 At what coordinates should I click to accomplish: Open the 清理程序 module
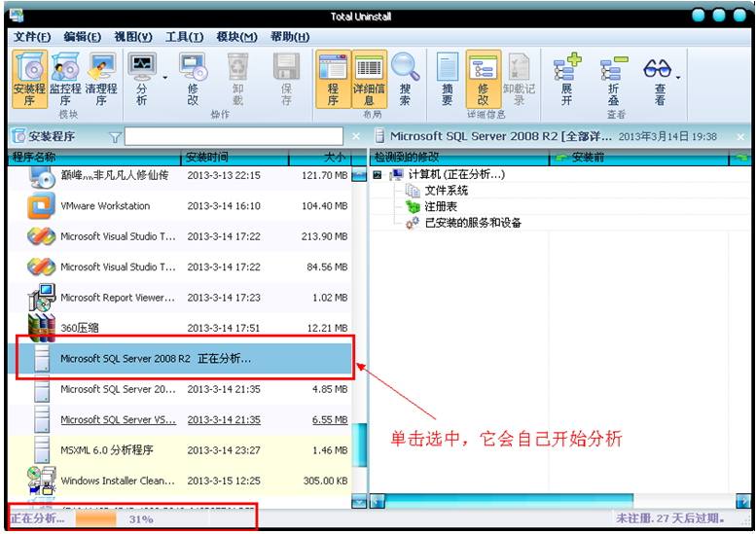tap(101, 80)
